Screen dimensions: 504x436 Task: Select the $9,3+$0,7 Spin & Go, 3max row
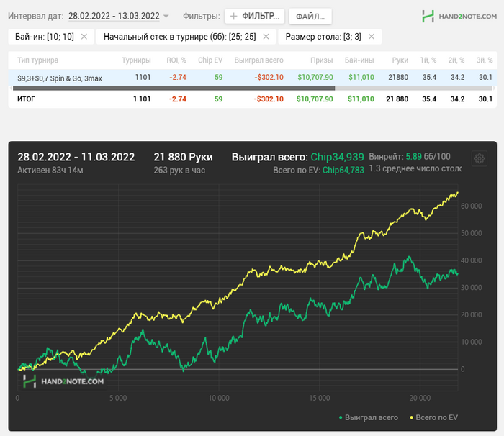[x=252, y=78]
